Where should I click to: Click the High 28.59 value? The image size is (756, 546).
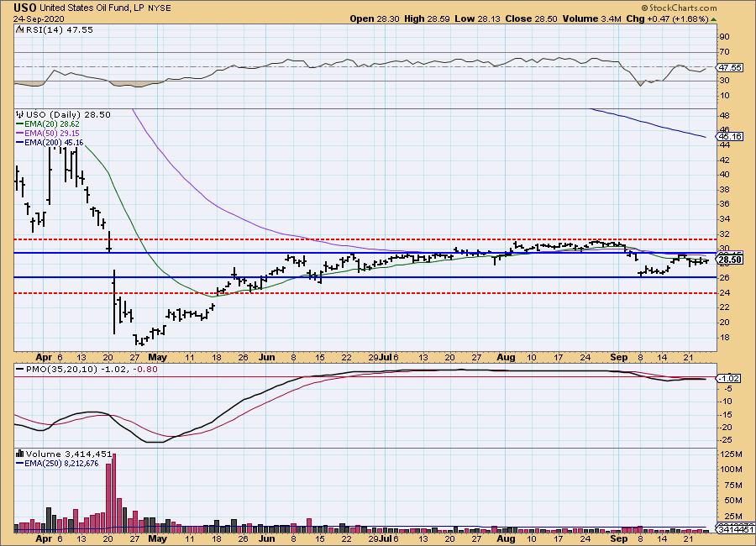coord(427,18)
